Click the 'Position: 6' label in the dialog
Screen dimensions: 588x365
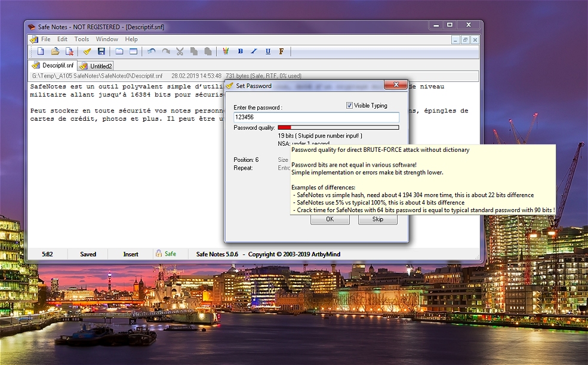(x=246, y=160)
